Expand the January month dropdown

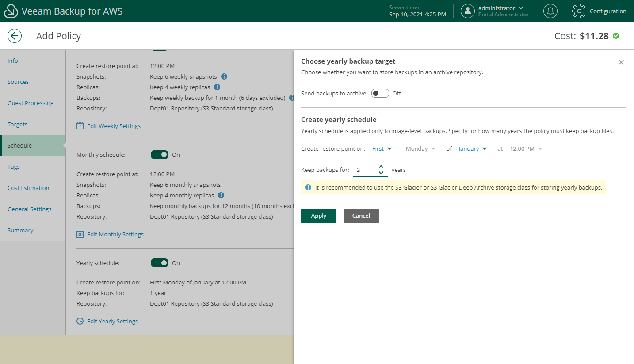click(472, 149)
